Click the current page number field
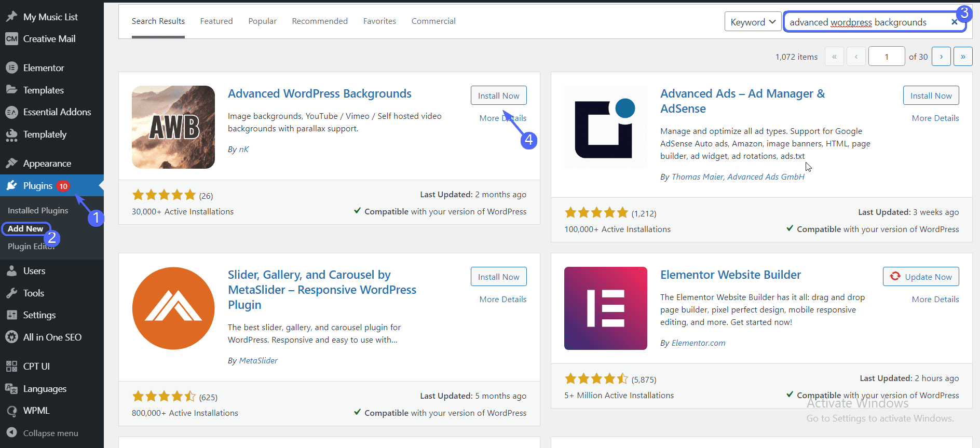Viewport: 980px width, 448px height. click(887, 57)
